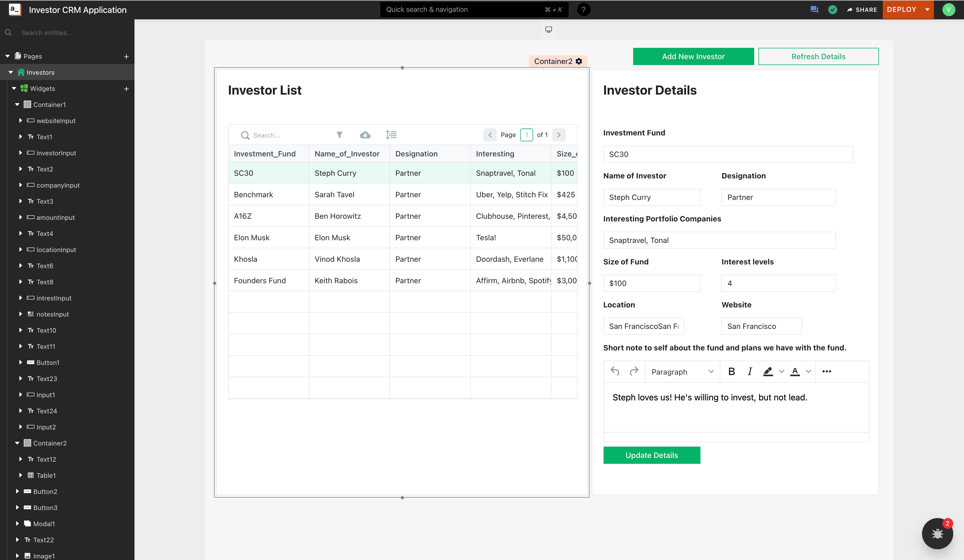This screenshot has width=964, height=560.
Task: Click the help question mark icon
Action: (x=583, y=10)
